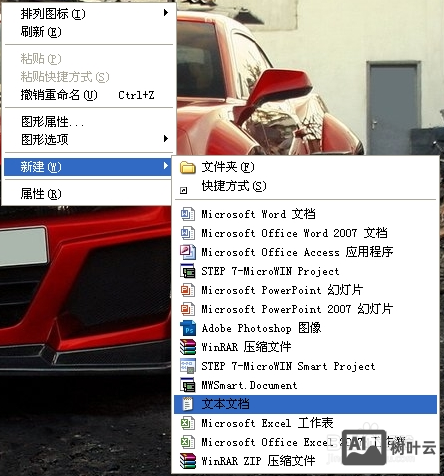Select WinRAR ZIP 压缩文件 label
This screenshot has width=444, height=476.
pos(258,461)
